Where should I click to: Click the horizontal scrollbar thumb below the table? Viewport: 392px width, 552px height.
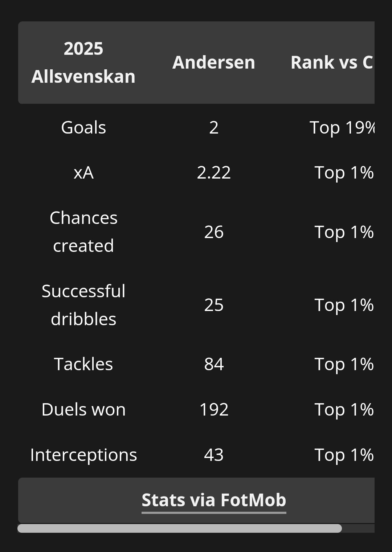click(x=179, y=528)
